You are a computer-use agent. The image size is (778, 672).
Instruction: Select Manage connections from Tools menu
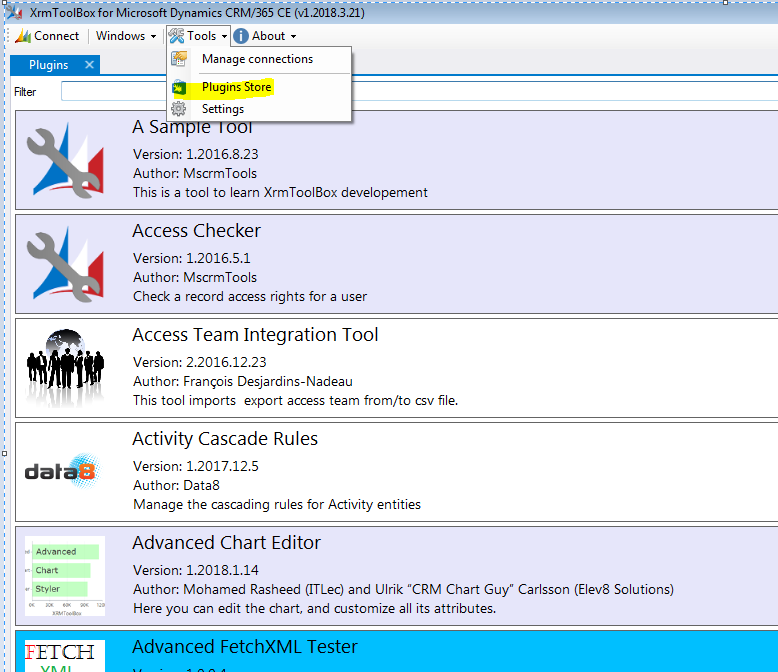click(258, 59)
